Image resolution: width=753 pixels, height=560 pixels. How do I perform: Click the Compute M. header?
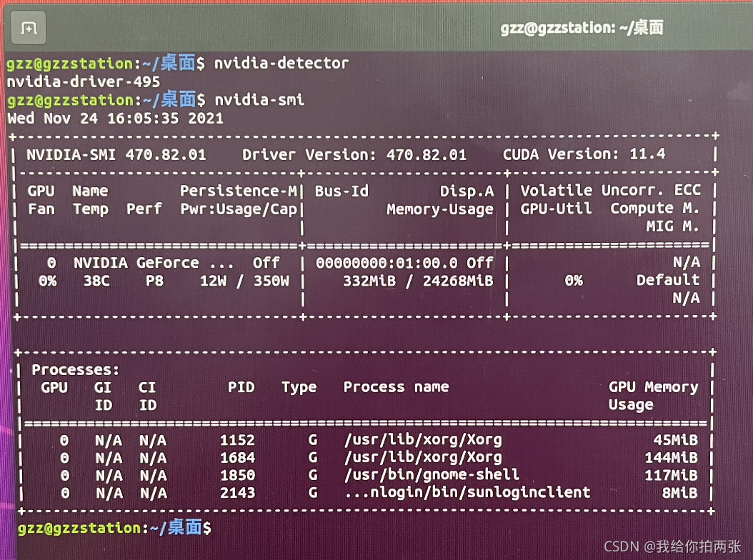655,209
